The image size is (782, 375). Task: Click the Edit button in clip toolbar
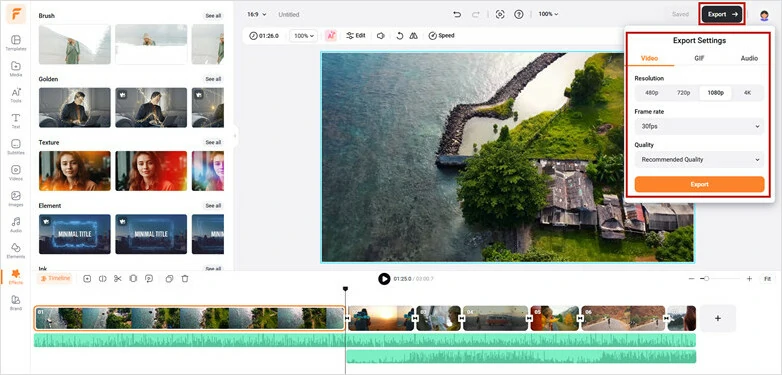click(356, 36)
